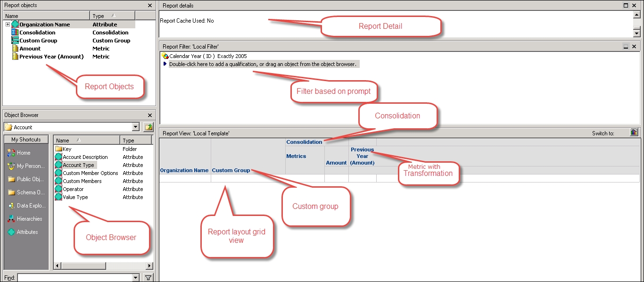
Task: Click the Find input field
Action: point(75,278)
